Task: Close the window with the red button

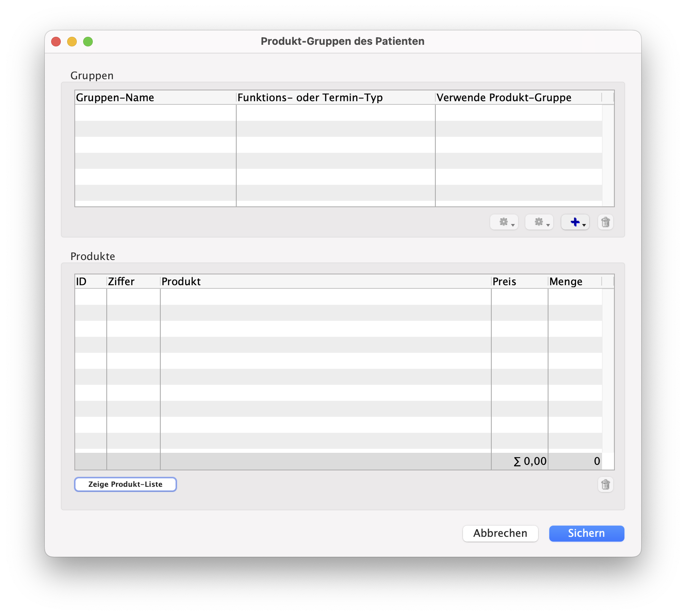Action: pos(56,42)
